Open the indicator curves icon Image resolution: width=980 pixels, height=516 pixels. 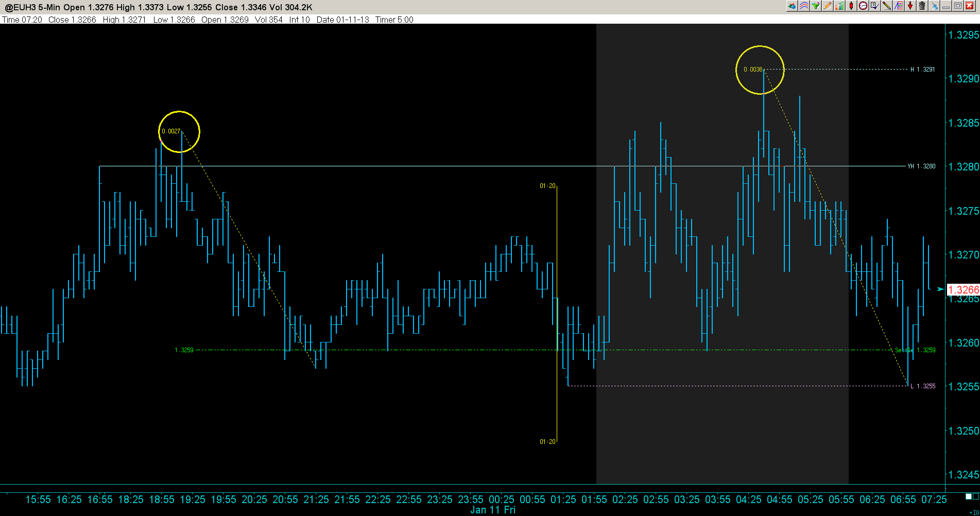click(x=804, y=6)
